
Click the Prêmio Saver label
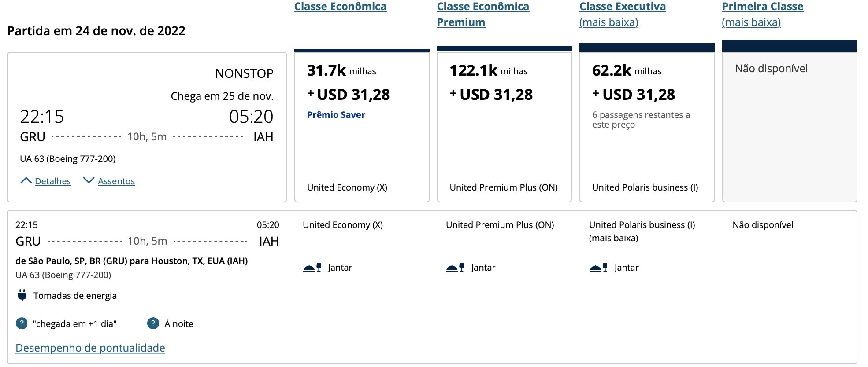coord(336,115)
